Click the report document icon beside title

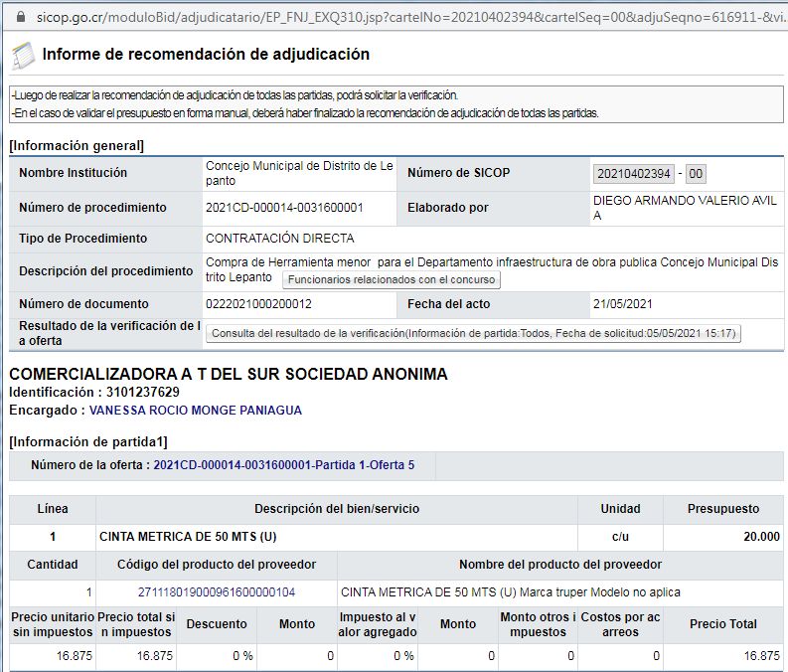(x=22, y=56)
